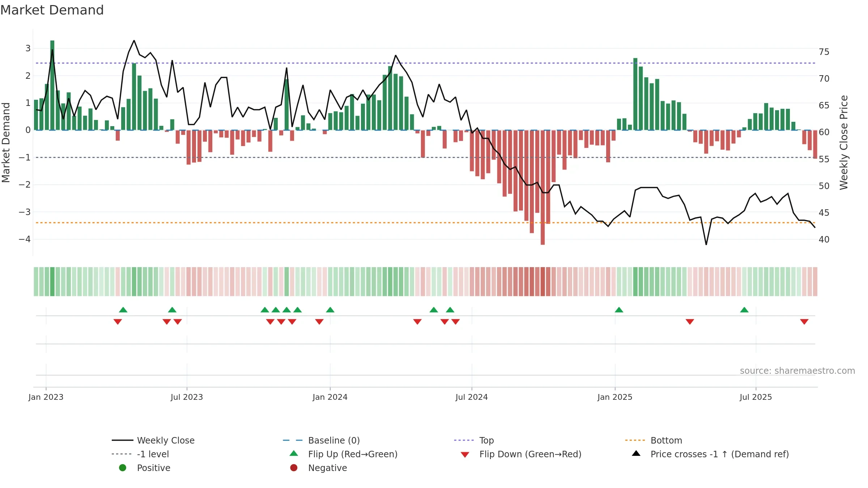
Task: Click the black Price crosses triangle in legend
Action: click(x=636, y=453)
